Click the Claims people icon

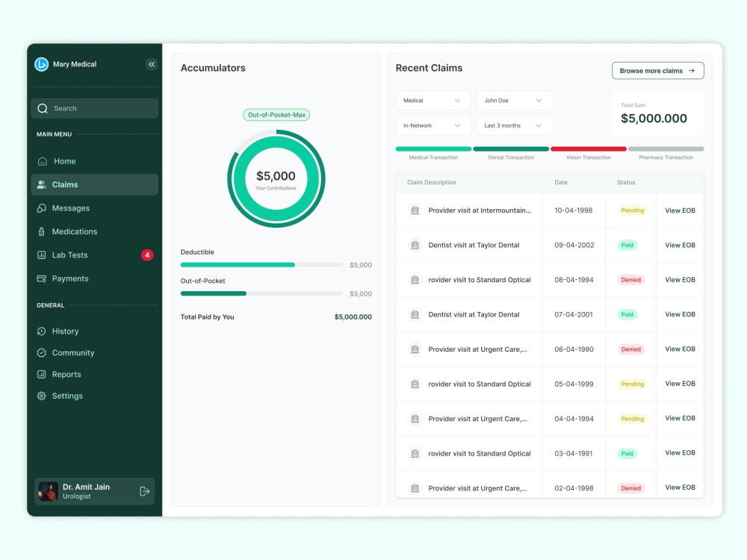[41, 184]
